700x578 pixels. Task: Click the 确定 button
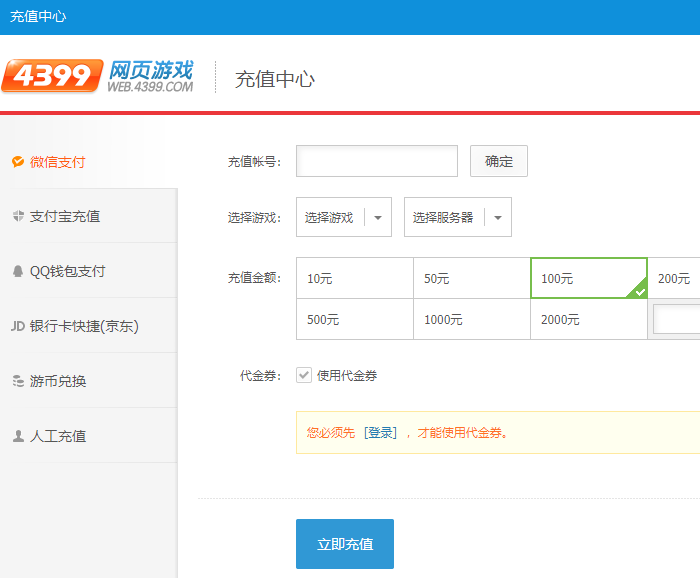(x=499, y=161)
